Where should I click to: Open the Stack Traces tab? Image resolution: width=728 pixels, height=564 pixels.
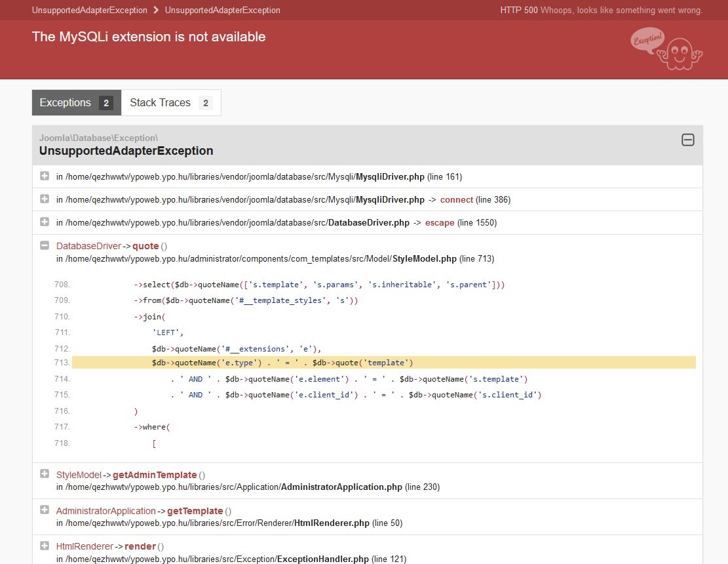tap(161, 103)
